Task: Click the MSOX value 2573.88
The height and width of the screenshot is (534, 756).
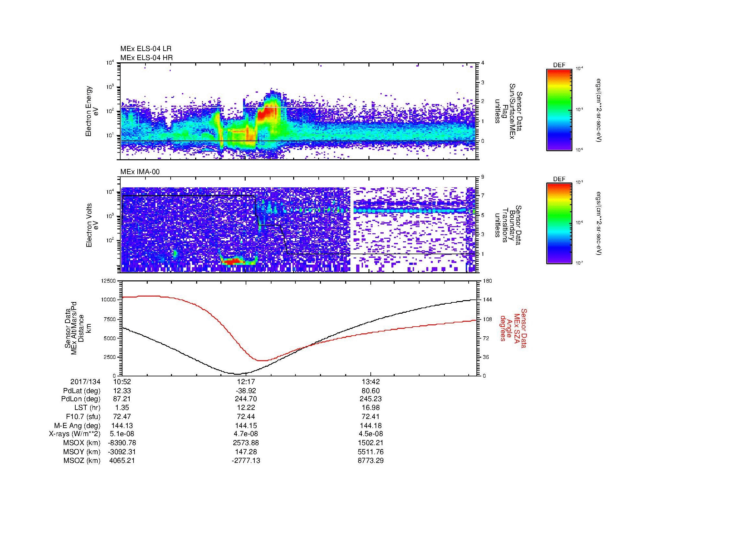Action: click(246, 443)
